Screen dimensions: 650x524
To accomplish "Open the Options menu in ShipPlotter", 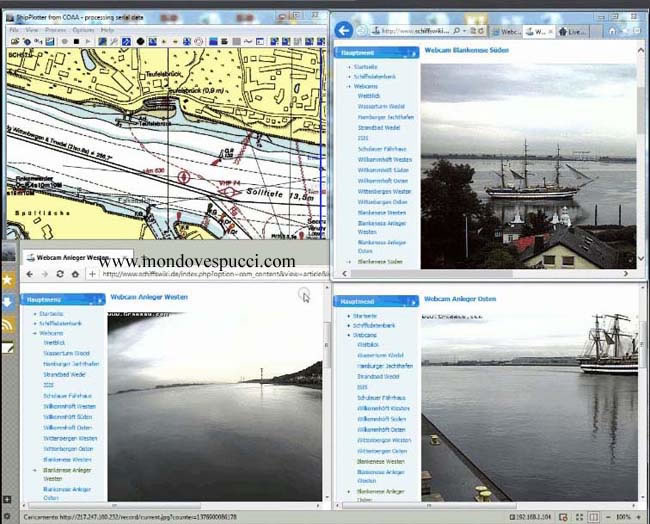I will coord(83,30).
